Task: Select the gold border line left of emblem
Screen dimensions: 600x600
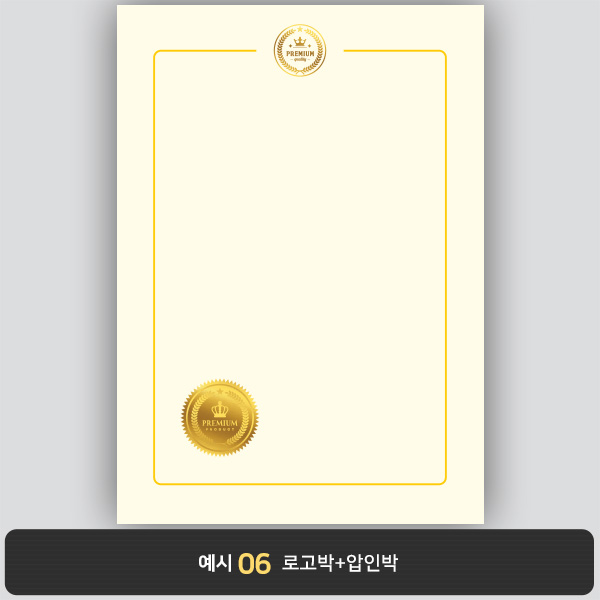Action: pos(207,51)
